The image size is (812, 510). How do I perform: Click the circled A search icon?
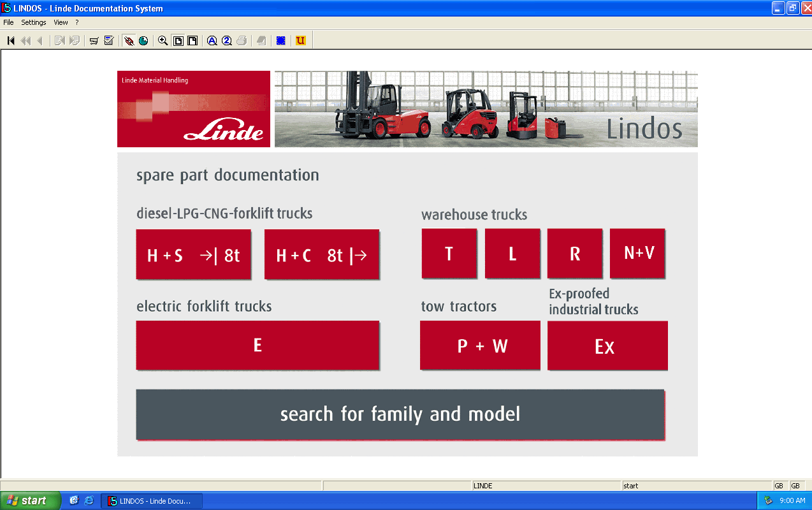coord(212,41)
